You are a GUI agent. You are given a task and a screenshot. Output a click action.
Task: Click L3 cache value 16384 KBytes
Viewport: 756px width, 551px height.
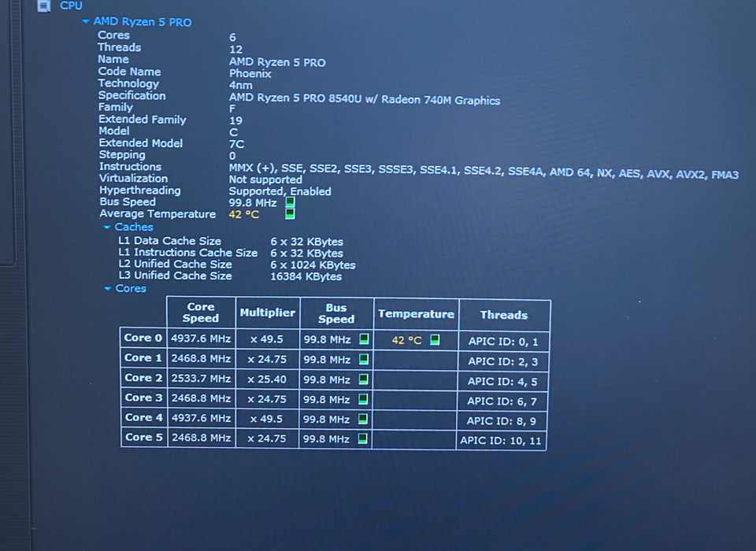(x=306, y=276)
